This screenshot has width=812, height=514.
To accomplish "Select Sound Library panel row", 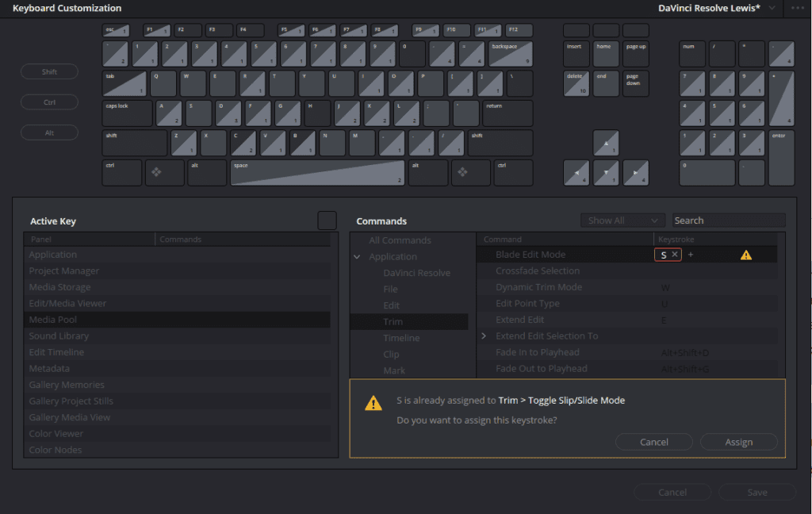I will pyautogui.click(x=177, y=336).
